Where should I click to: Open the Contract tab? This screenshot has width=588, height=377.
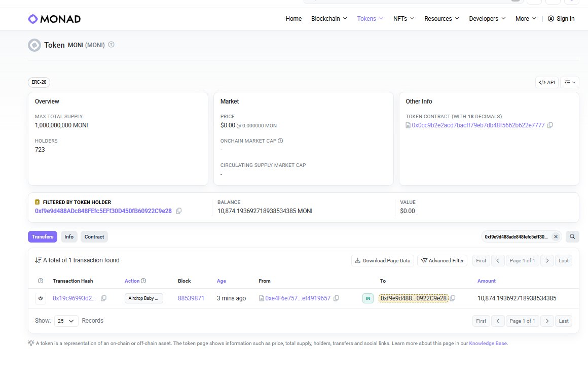click(x=94, y=236)
